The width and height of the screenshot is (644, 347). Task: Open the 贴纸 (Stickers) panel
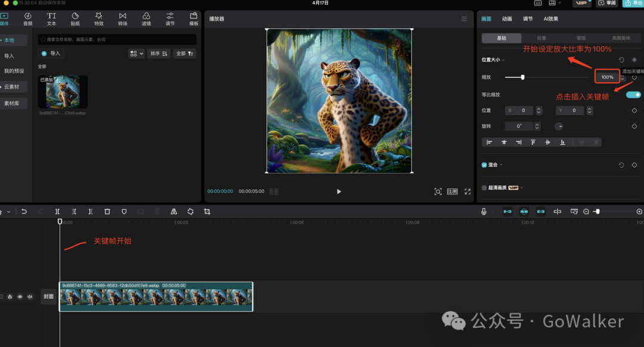pos(75,18)
